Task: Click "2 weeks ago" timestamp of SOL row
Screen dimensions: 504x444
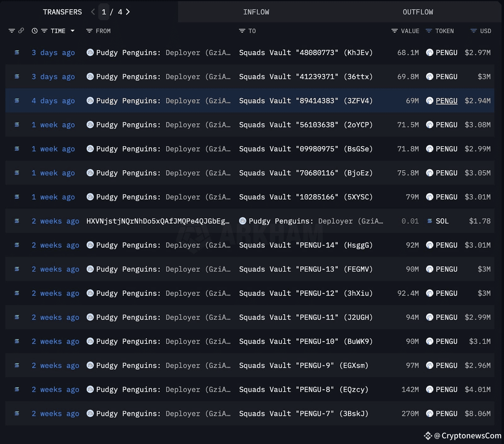Action: coord(55,221)
